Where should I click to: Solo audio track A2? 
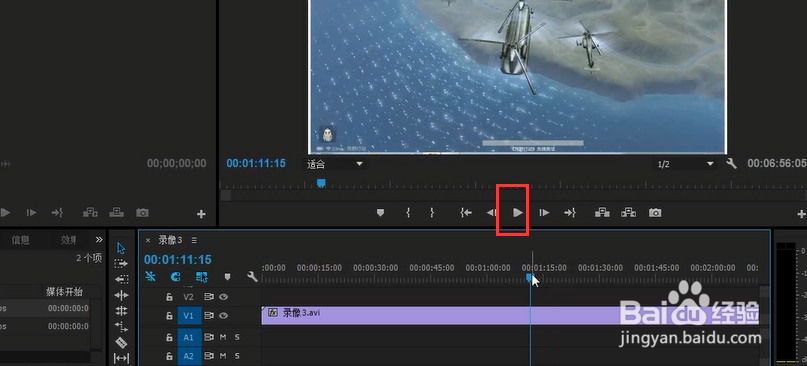[237, 356]
